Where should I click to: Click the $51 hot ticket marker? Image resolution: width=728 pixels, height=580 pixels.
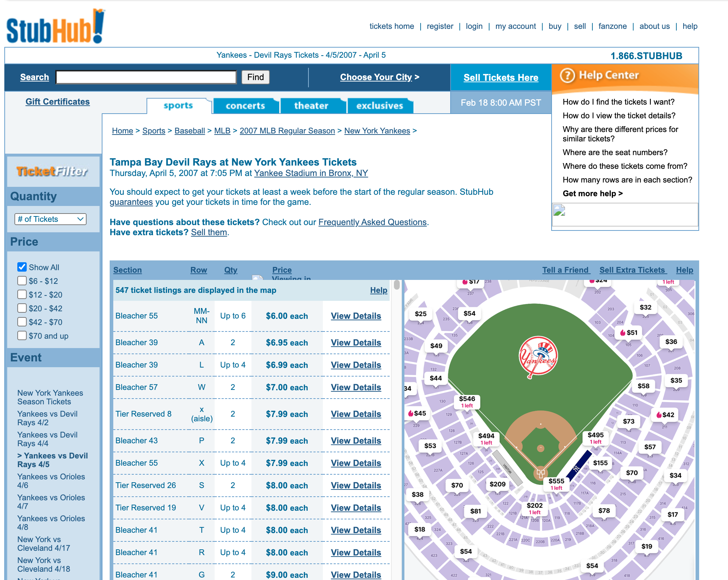click(x=628, y=333)
